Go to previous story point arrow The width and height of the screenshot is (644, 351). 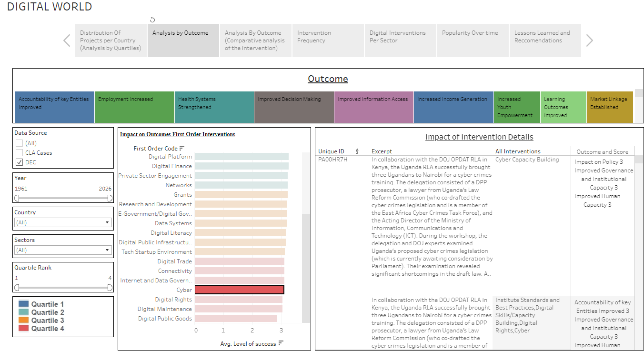(x=67, y=40)
